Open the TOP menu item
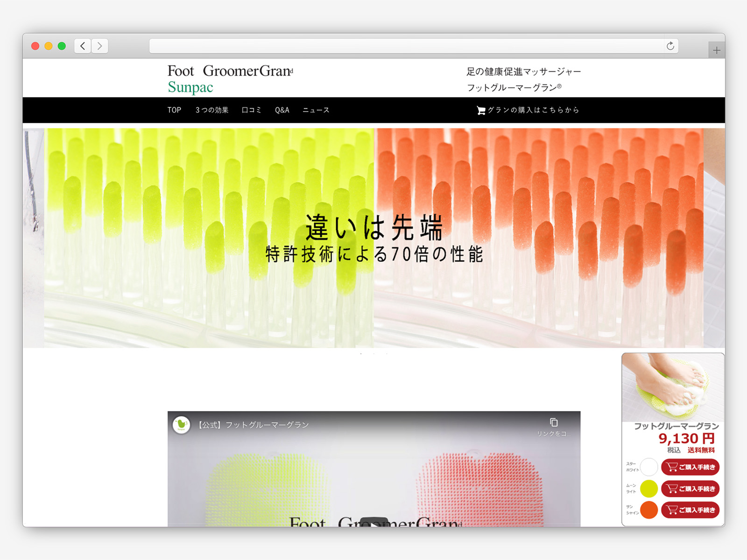The height and width of the screenshot is (560, 747). tap(174, 110)
